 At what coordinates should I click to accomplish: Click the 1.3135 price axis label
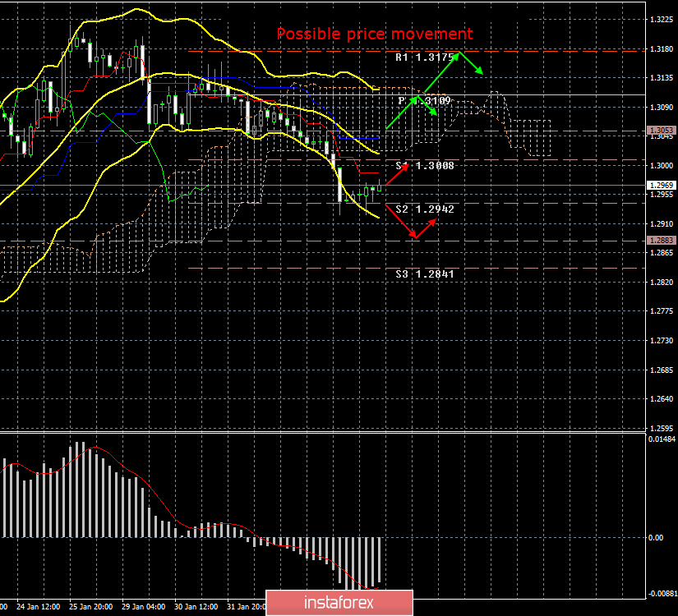pyautogui.click(x=662, y=78)
